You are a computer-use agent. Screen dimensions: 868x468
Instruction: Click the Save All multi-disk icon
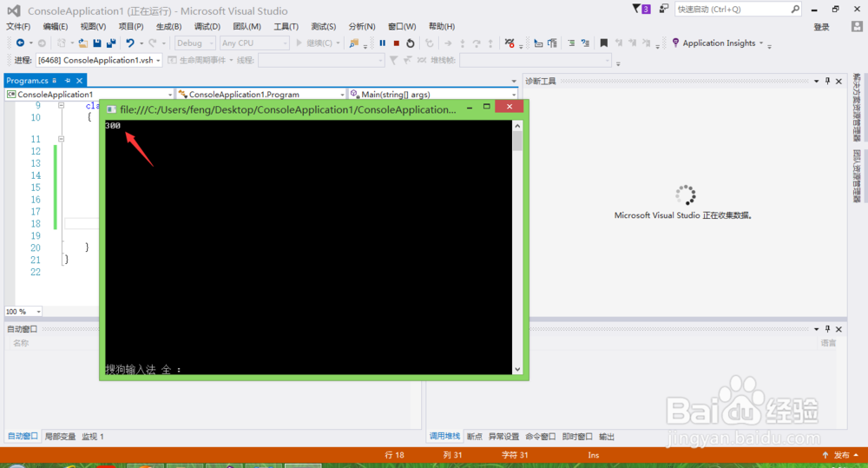(111, 43)
